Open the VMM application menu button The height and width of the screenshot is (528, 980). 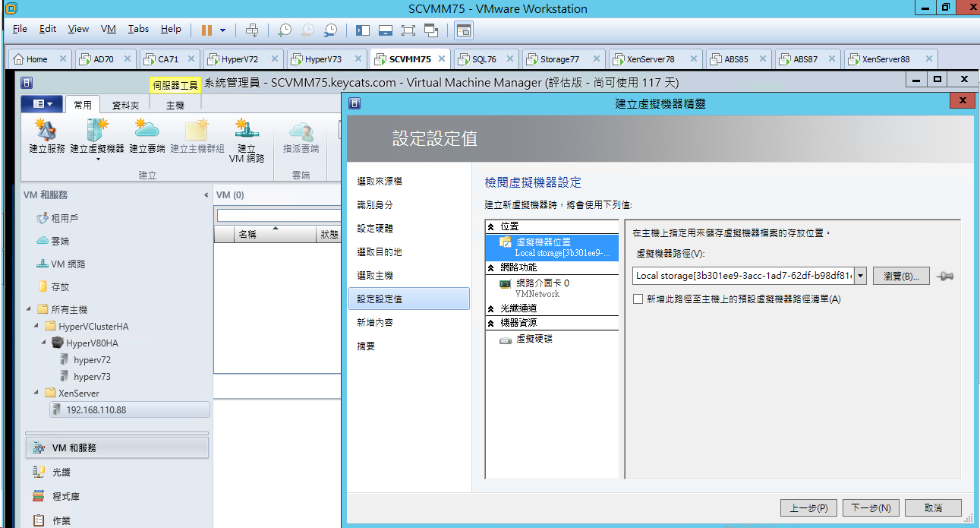coord(41,103)
